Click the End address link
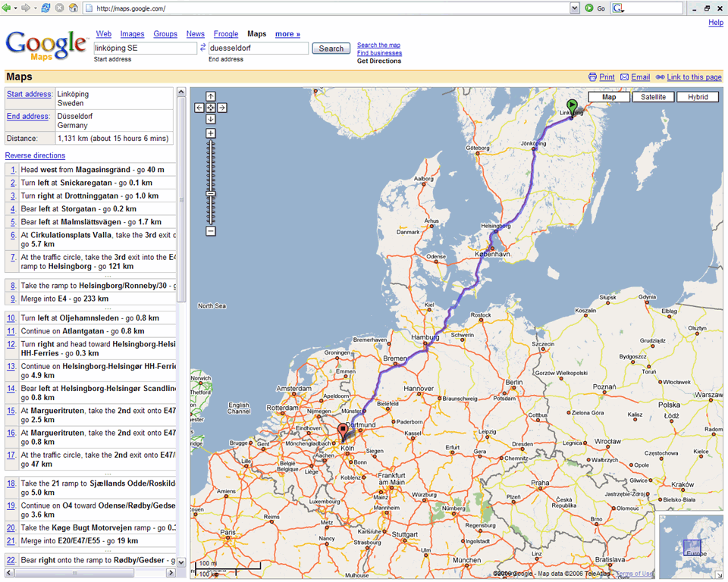The image size is (728, 582). (x=28, y=116)
